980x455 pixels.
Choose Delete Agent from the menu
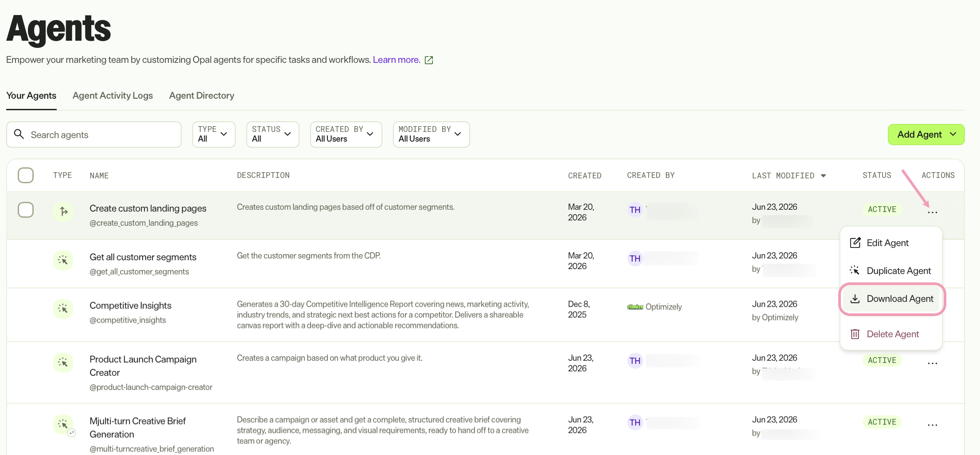tap(891, 334)
